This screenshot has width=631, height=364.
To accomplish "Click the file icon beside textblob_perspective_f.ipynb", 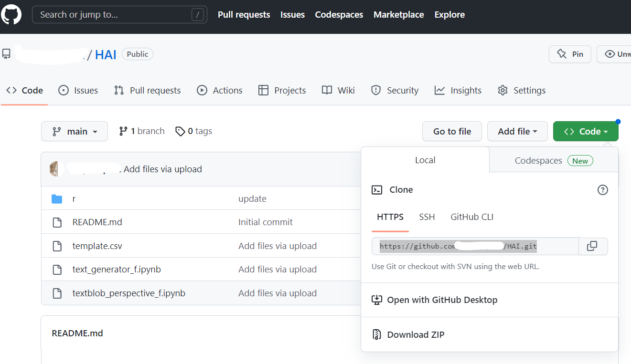I will (x=57, y=293).
